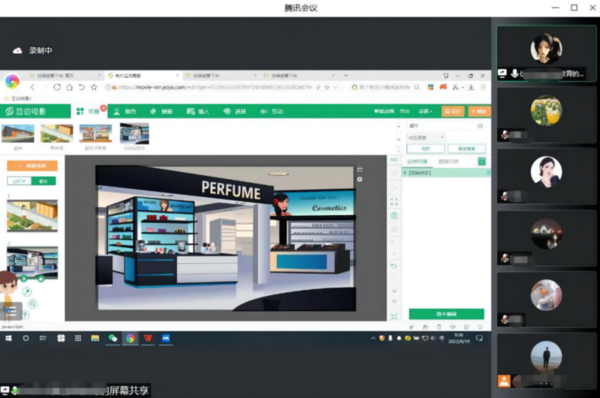This screenshot has width=600, height=398.
Task: Click the large green button at the panel bottom
Action: 446,314
